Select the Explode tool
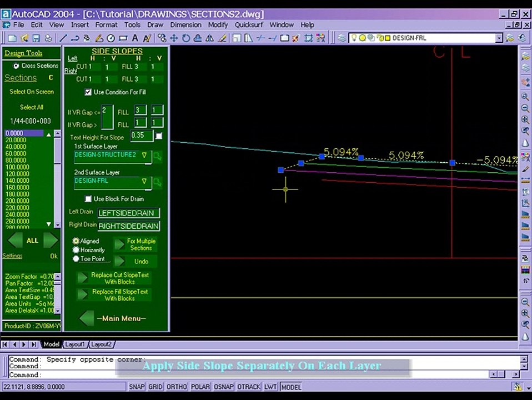Viewport: 532px width, 400px height. 296,38
